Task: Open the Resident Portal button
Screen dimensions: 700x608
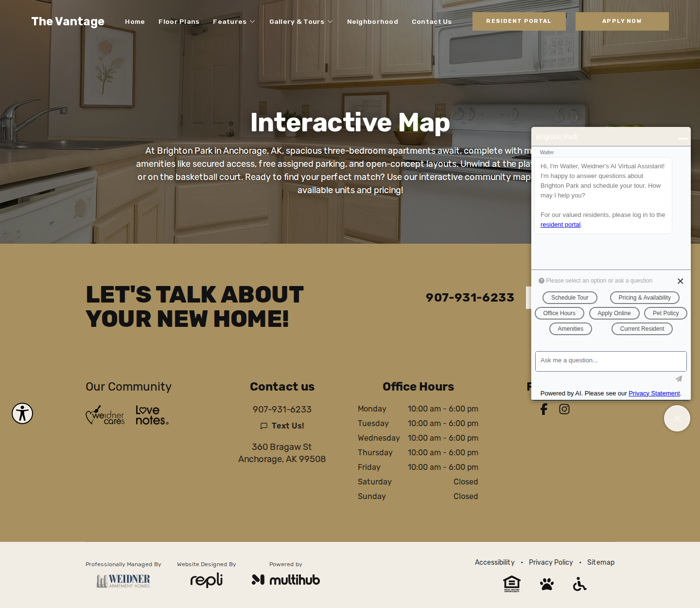Action: click(x=519, y=21)
